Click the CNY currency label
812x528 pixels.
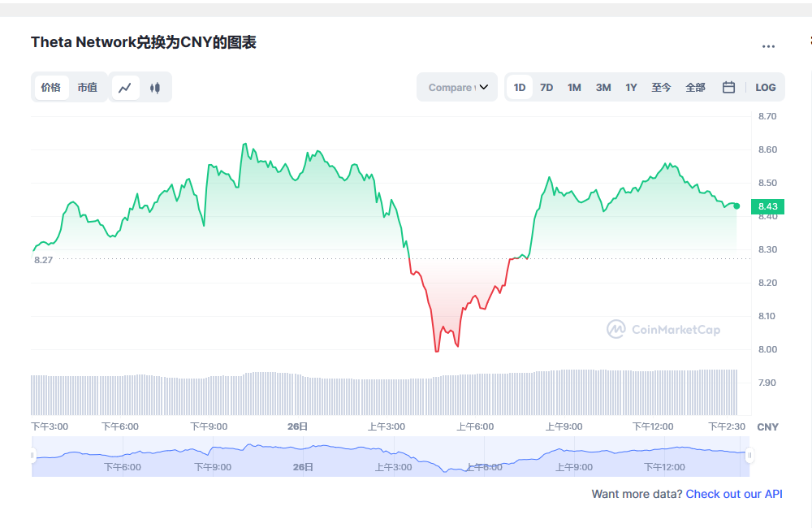[767, 427]
